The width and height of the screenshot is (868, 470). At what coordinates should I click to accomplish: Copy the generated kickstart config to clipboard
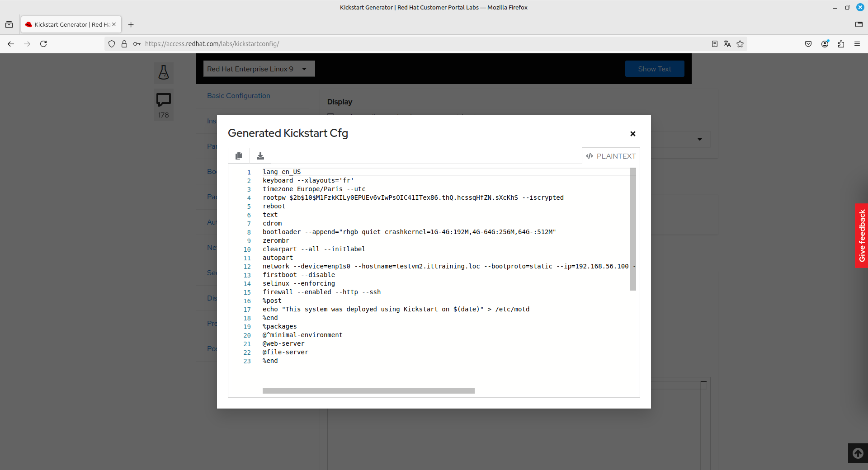pyautogui.click(x=239, y=156)
